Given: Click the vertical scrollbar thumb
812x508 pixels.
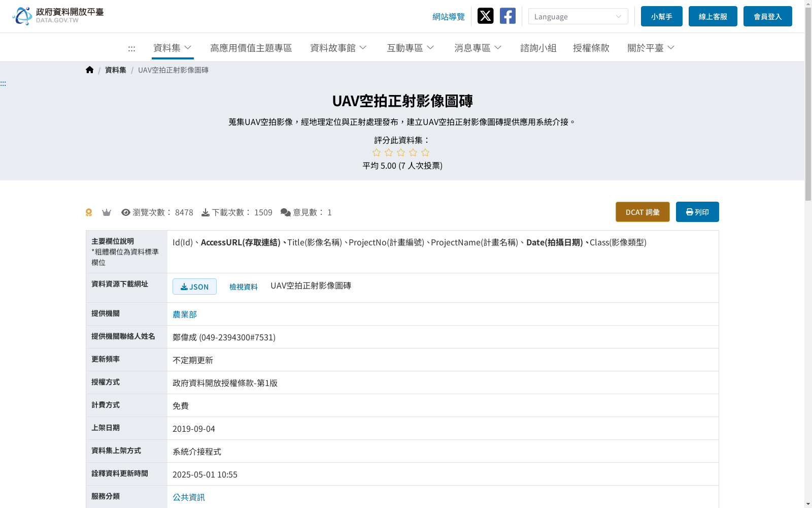Looking at the screenshot, I should pos(808,104).
